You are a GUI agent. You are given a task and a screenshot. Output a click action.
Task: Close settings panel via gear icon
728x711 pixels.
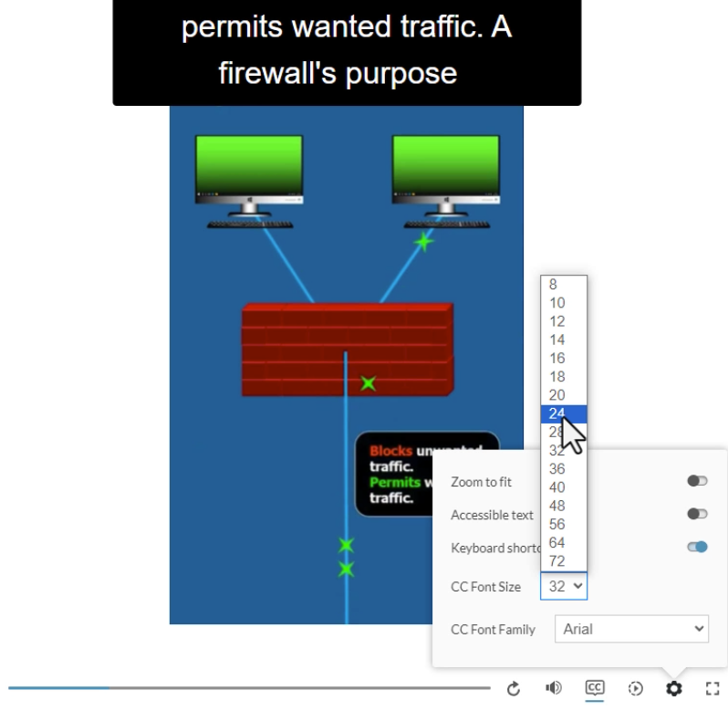click(674, 688)
